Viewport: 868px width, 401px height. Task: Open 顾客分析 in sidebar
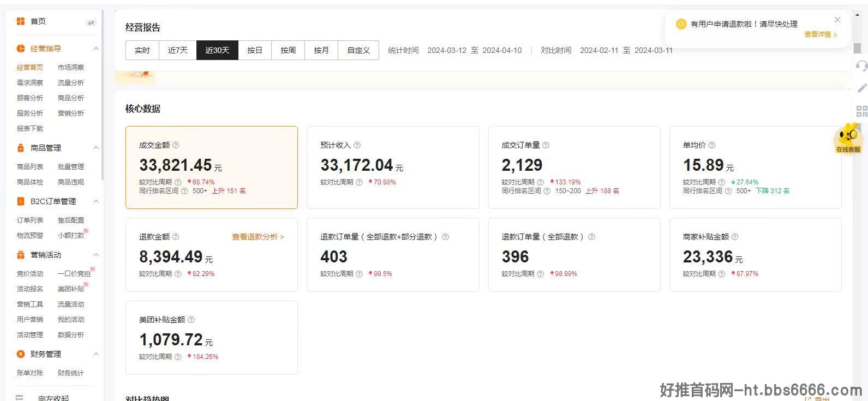coord(30,98)
